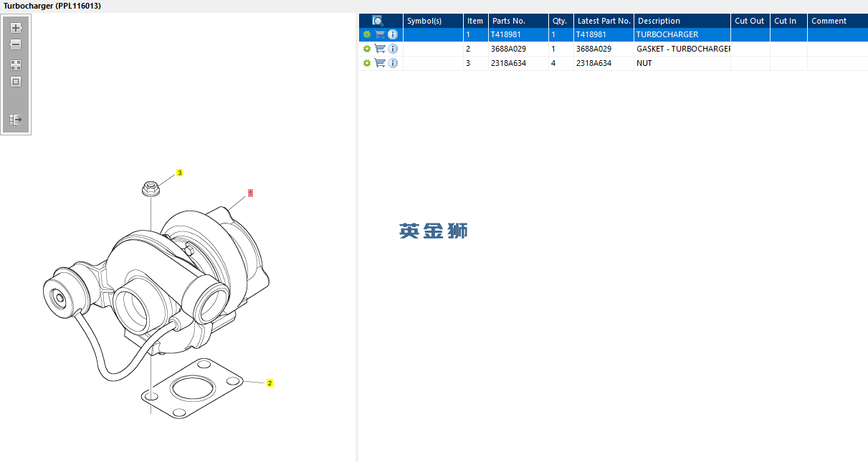
Task: Sort by the Symbol(s) column header
Action: [433, 21]
